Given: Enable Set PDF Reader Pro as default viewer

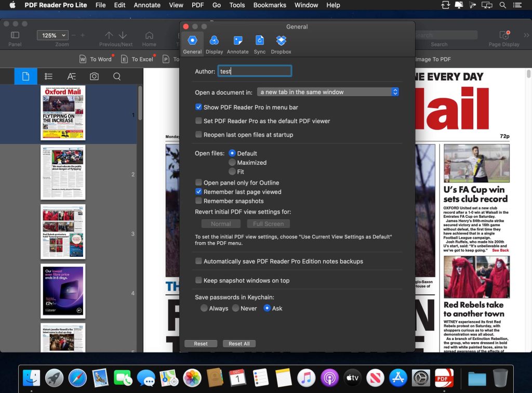Looking at the screenshot, I should pos(198,121).
